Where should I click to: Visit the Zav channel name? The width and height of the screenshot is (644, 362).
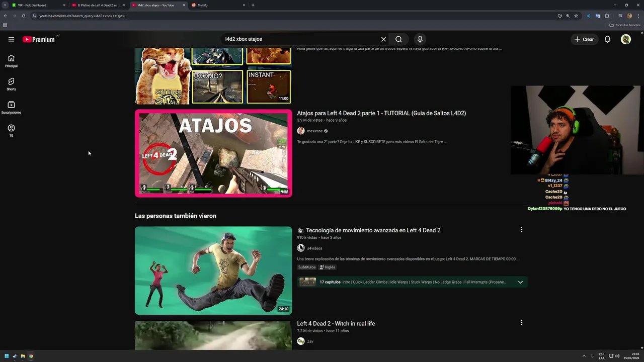pos(310,341)
